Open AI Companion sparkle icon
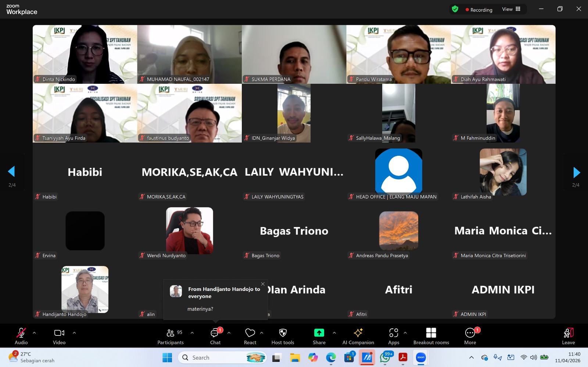 pos(358,336)
